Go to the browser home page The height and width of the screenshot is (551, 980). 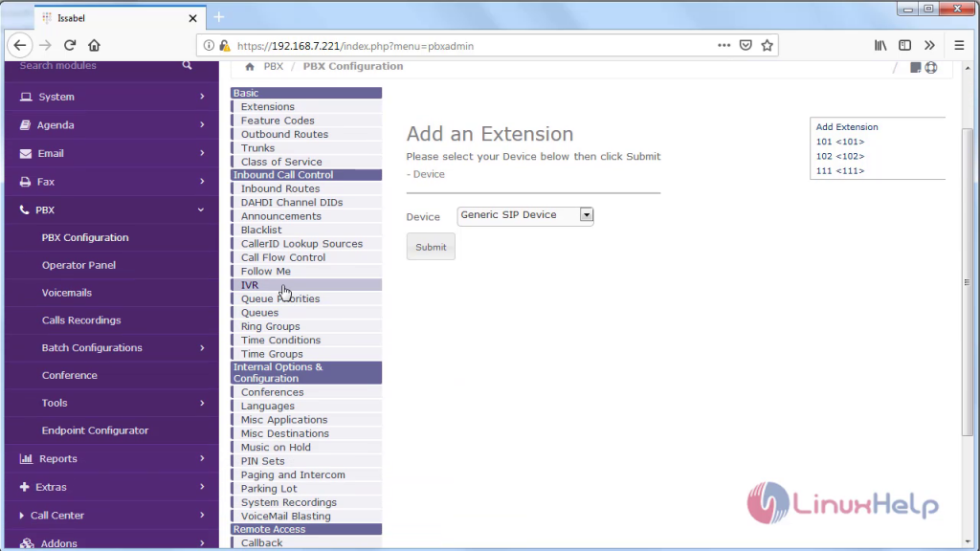[94, 45]
